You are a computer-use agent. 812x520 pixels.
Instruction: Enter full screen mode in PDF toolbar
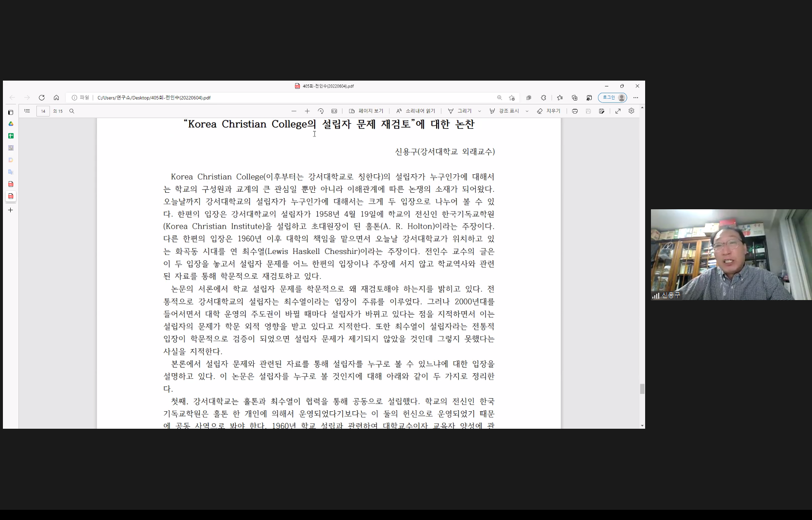coord(618,111)
